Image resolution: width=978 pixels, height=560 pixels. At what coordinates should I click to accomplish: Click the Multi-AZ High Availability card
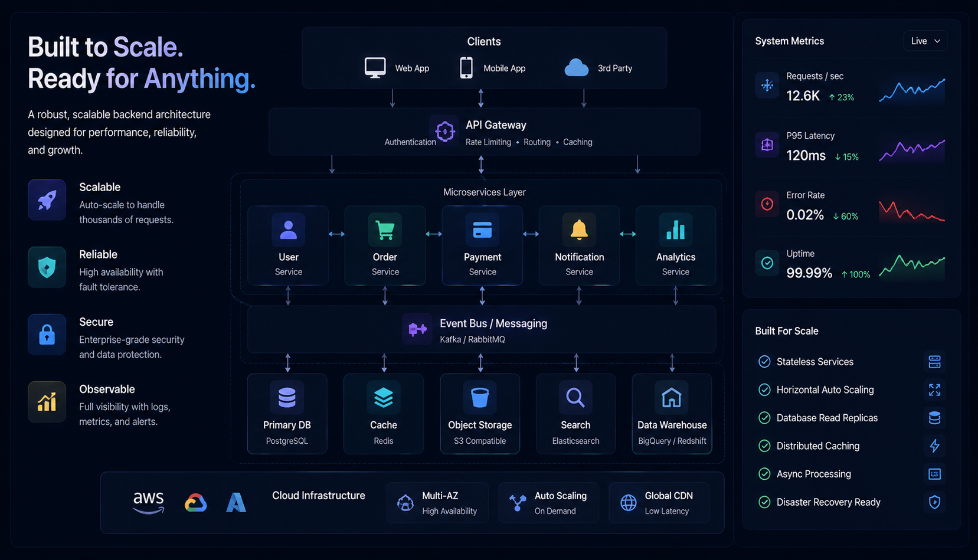click(437, 503)
